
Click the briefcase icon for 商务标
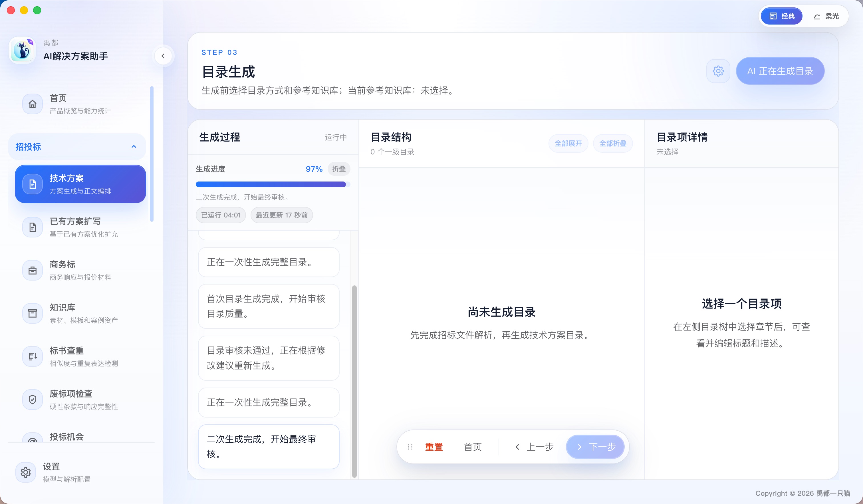coord(33,270)
